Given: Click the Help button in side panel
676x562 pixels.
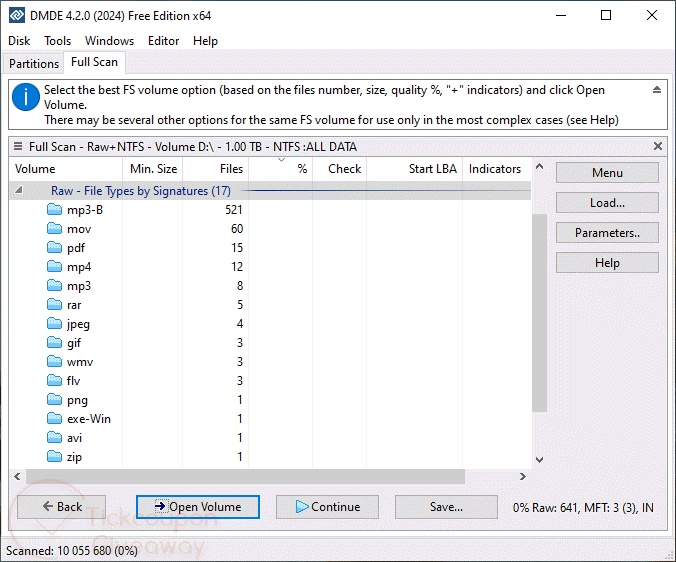Looking at the screenshot, I should (x=607, y=263).
